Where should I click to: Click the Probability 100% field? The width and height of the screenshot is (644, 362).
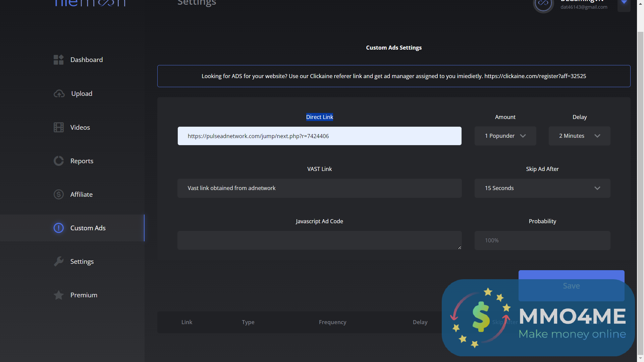coord(542,240)
